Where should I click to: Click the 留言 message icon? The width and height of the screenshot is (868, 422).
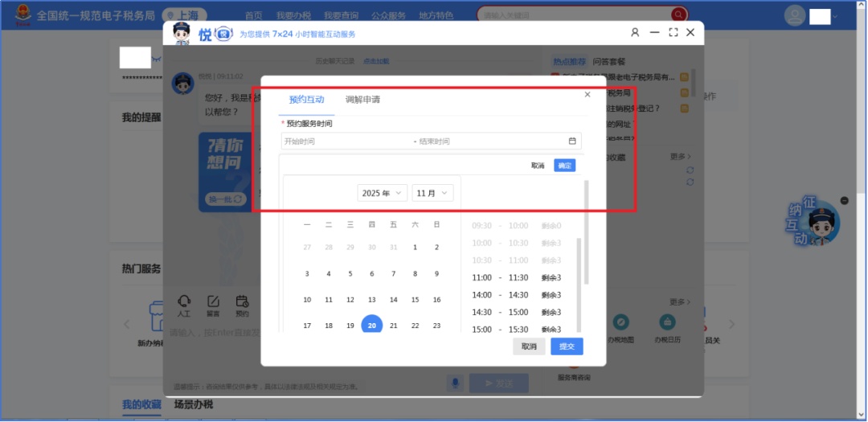(x=213, y=302)
